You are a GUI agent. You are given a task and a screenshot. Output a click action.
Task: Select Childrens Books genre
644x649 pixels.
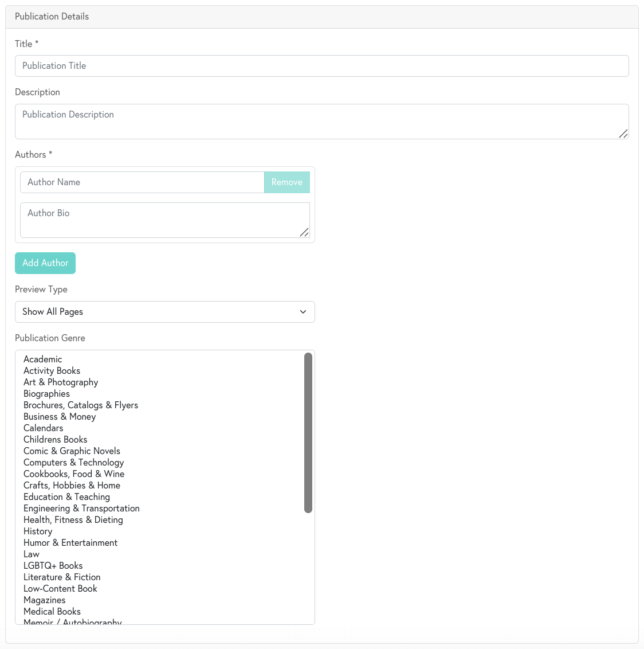55,439
